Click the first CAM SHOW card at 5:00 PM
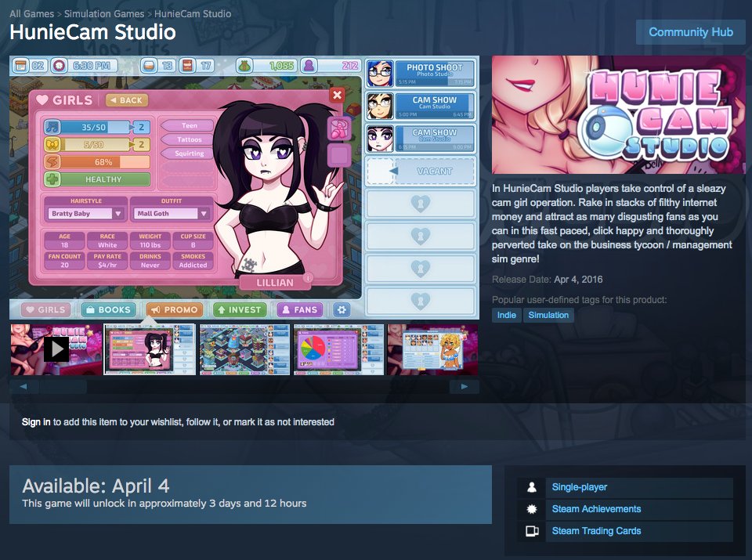The image size is (752, 560). (x=421, y=106)
